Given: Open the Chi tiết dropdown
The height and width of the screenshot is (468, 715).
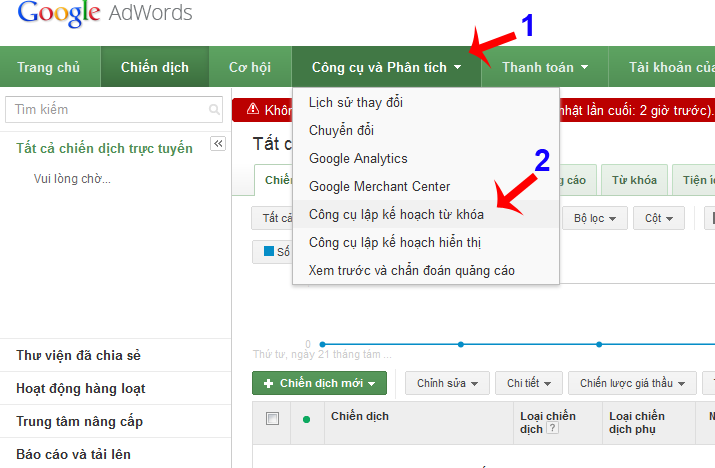Looking at the screenshot, I should 529,383.
